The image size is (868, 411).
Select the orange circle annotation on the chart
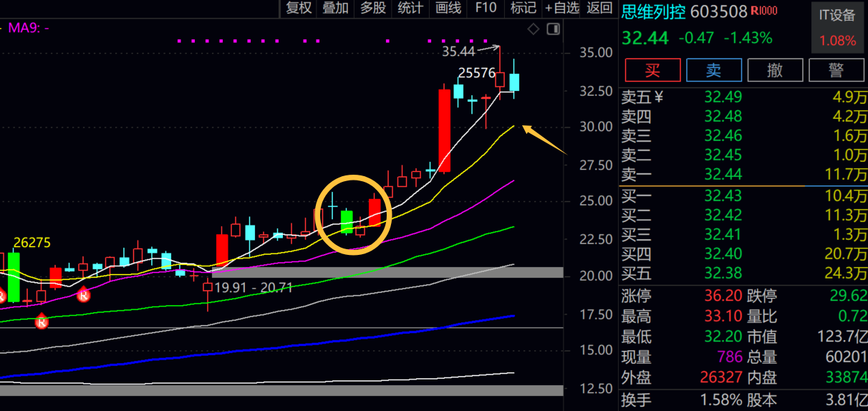[353, 214]
